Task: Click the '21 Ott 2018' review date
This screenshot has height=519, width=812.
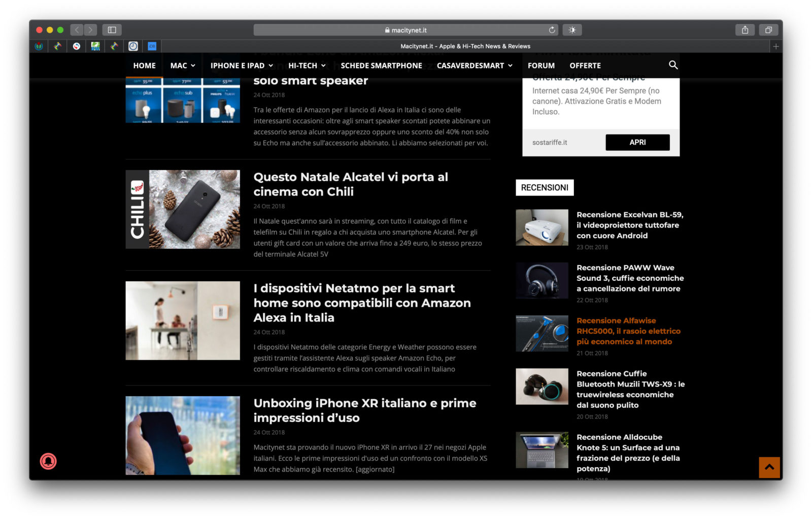Action: (x=592, y=353)
